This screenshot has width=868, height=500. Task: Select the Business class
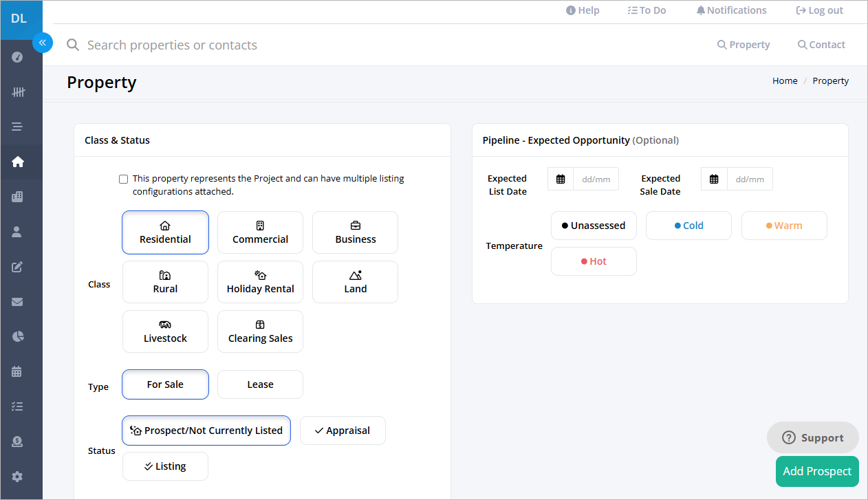point(356,232)
